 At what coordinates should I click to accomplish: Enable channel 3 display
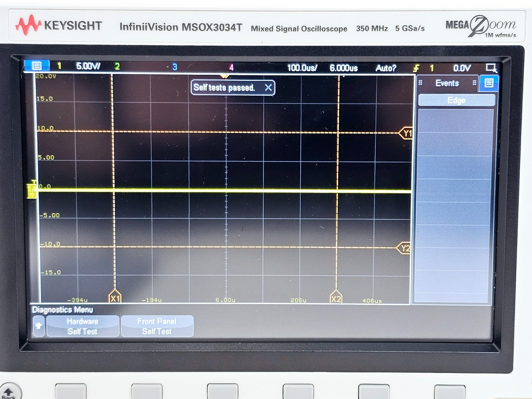point(174,67)
